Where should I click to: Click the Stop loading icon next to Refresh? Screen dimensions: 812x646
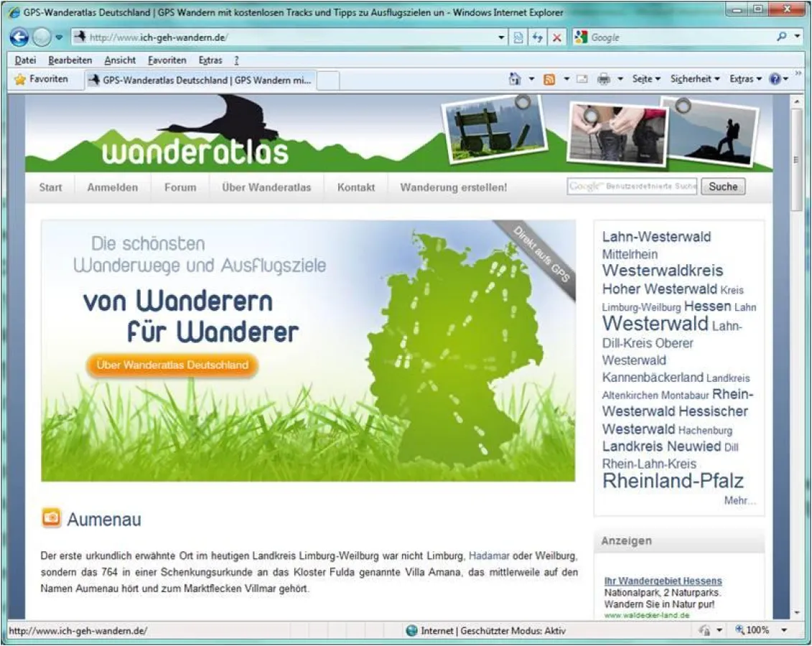pyautogui.click(x=558, y=37)
